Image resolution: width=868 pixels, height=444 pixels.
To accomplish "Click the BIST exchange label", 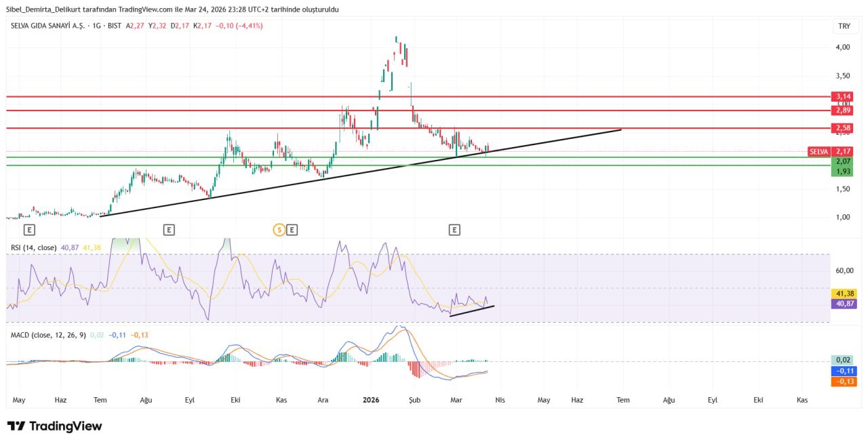I will [x=114, y=26].
